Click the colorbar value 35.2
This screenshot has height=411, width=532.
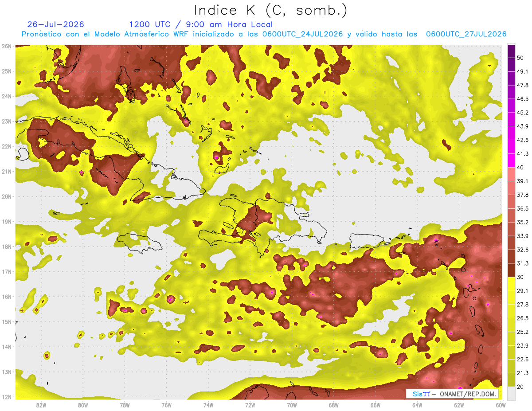pyautogui.click(x=523, y=222)
